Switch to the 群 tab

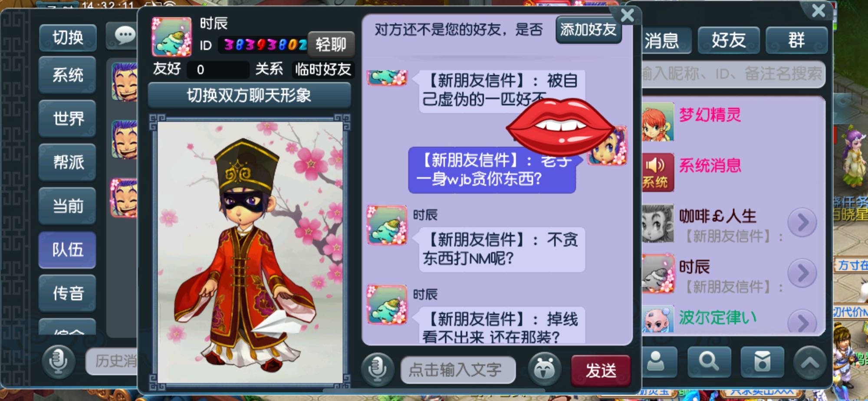(796, 40)
